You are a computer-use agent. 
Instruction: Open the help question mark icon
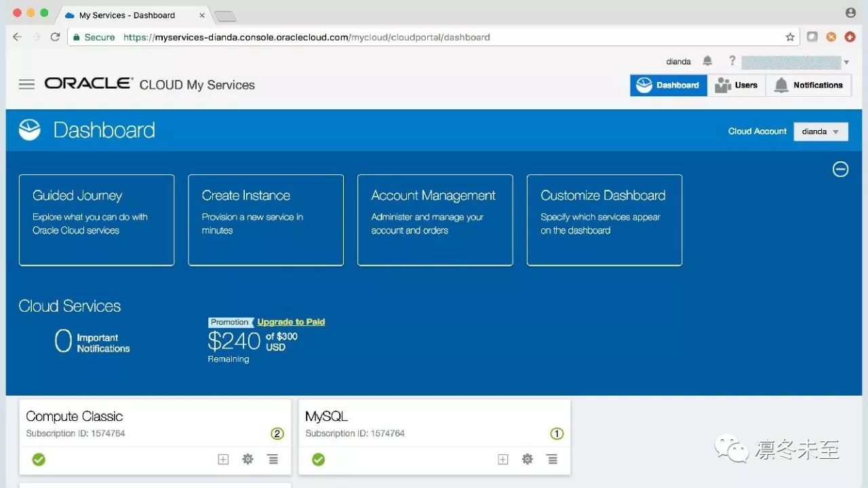[732, 61]
